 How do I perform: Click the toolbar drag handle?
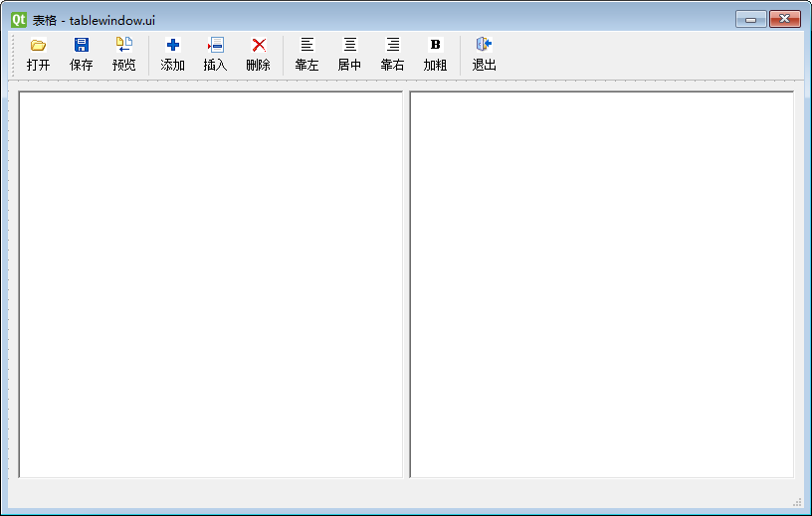pyautogui.click(x=13, y=55)
